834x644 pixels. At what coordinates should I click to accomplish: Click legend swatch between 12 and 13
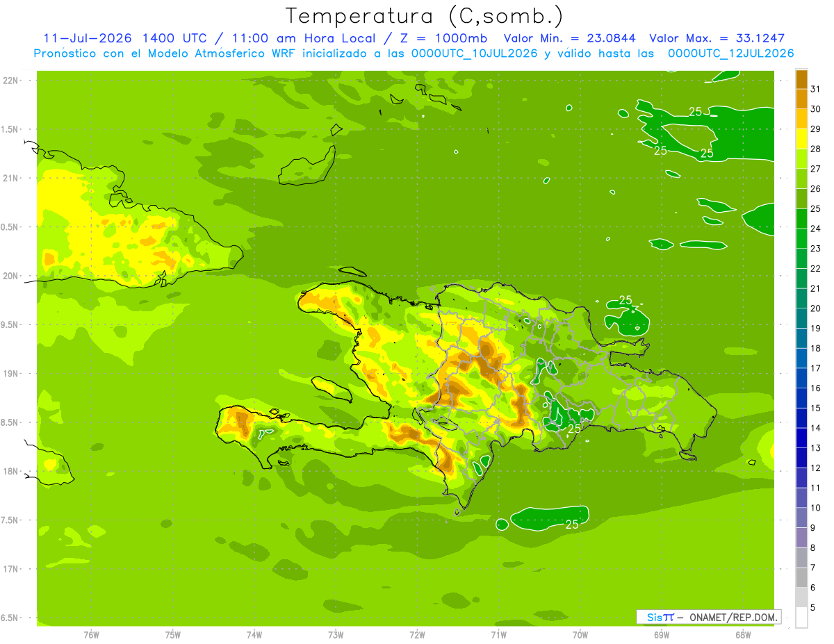[x=801, y=457]
